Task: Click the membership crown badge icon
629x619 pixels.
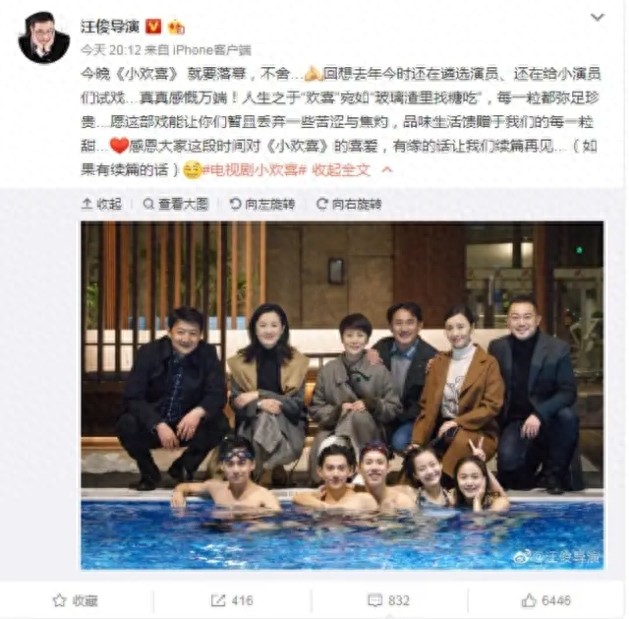Action: pyautogui.click(x=176, y=27)
